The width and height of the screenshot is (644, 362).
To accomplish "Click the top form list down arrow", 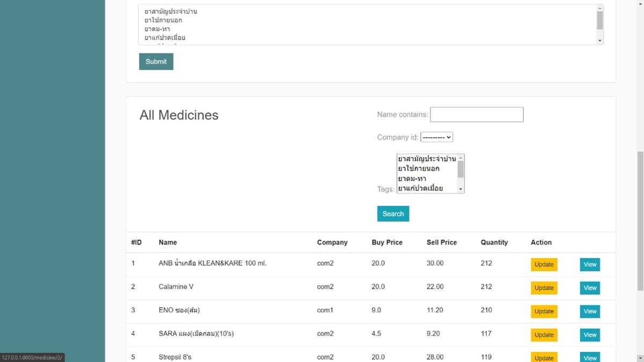I will [x=600, y=41].
